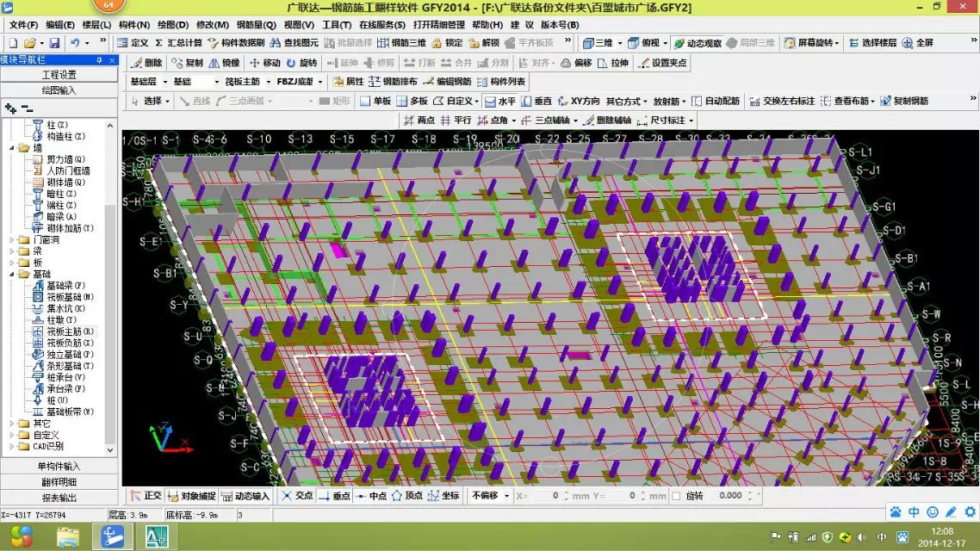Click 自动配筋 auto reinforcement
The width and height of the screenshot is (980, 551).
[x=715, y=102]
